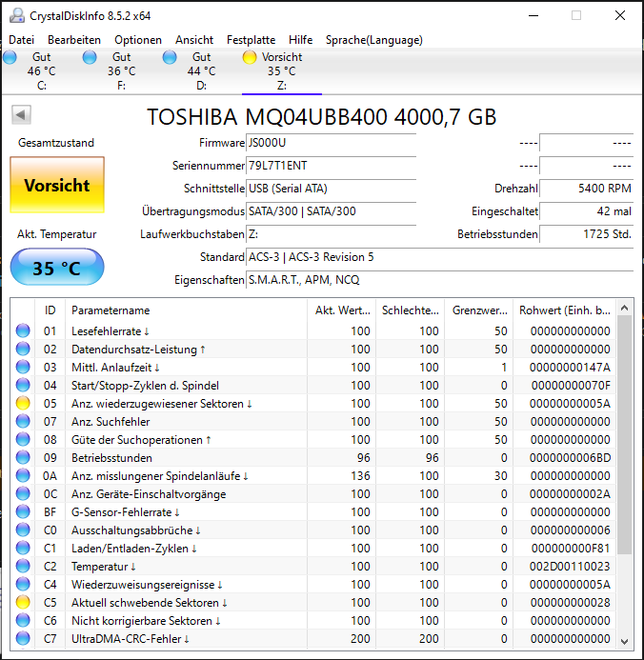This screenshot has height=660, width=644.
Task: Click the CrystalDiskInfo app icon in title bar
Action: click(17, 15)
